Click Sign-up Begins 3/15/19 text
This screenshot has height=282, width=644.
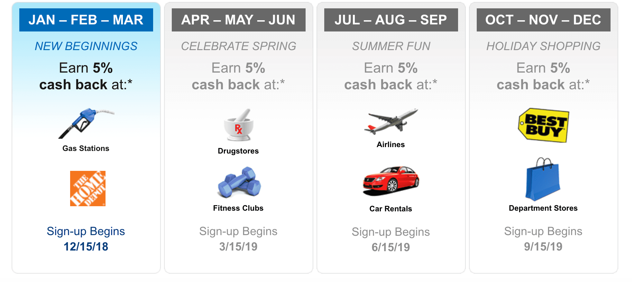click(x=238, y=239)
